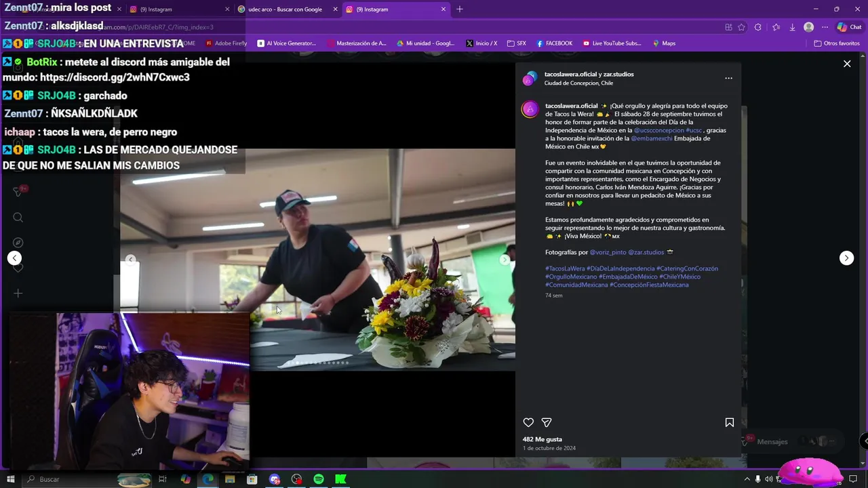Viewport: 868px width, 488px height.
Task: Open Windows notification center
Action: 853,479
